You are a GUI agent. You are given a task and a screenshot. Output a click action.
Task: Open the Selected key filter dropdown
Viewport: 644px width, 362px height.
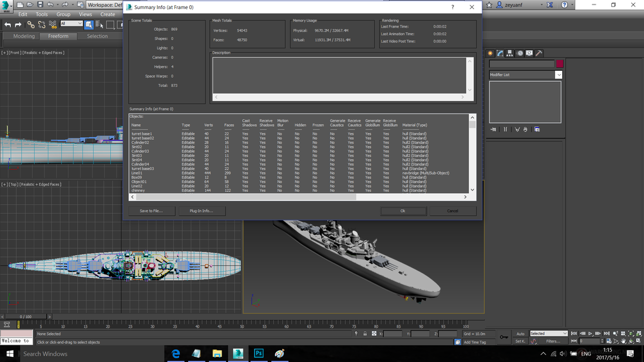(548, 334)
